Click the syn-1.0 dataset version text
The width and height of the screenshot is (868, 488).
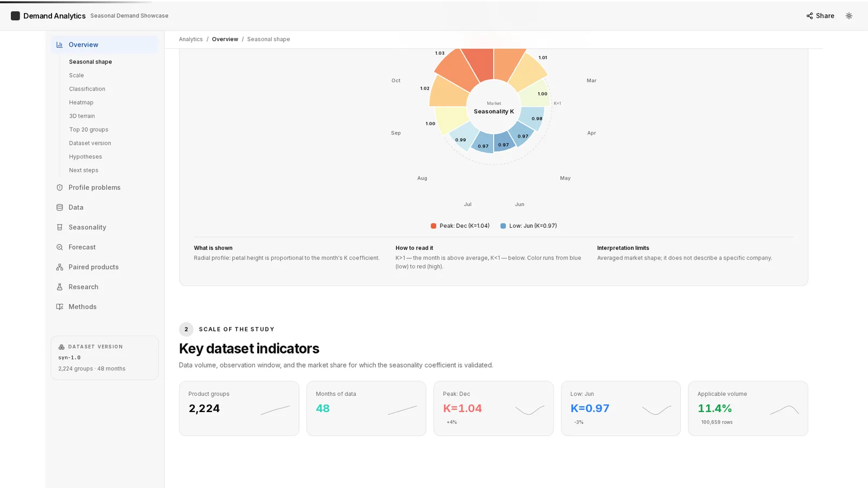69,358
